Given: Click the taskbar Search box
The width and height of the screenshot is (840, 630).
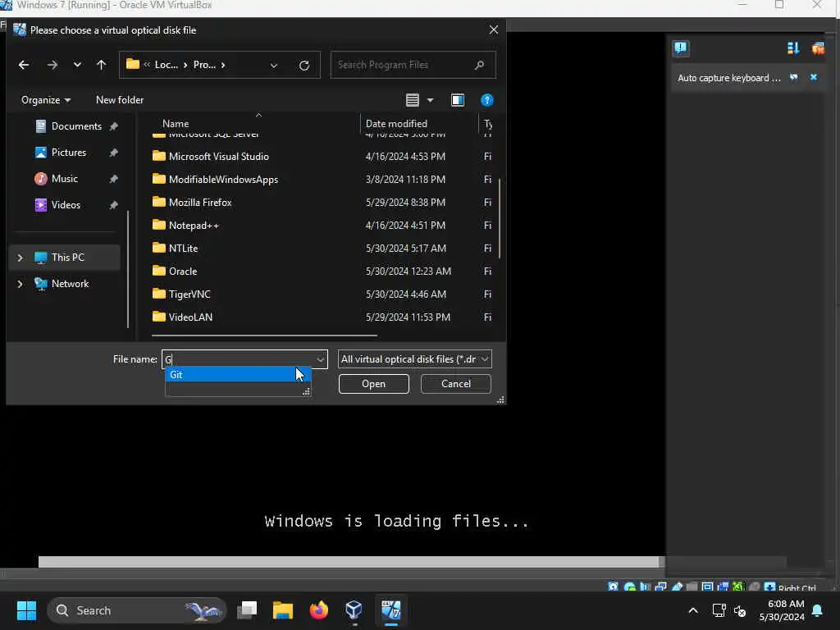Looking at the screenshot, I should pos(137,610).
